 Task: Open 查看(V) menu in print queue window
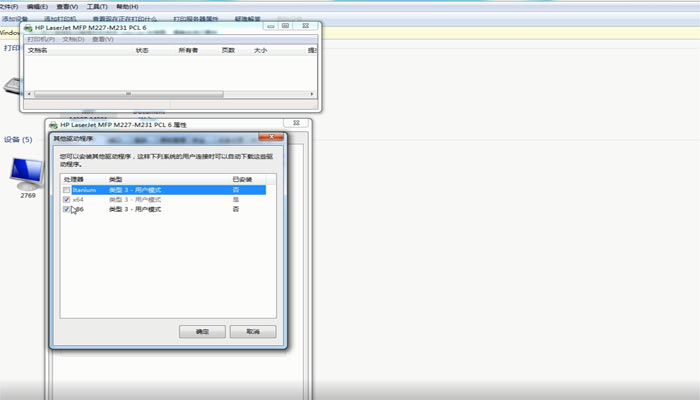pos(103,39)
